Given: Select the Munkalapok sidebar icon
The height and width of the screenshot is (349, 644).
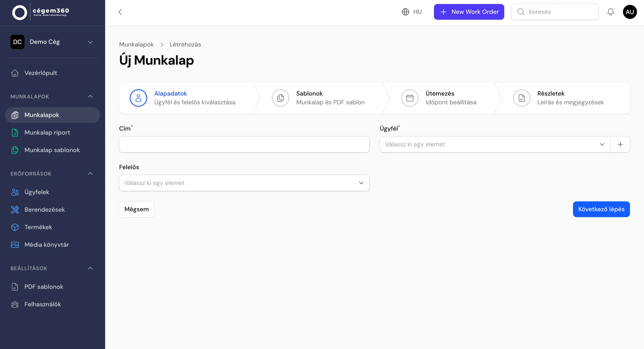Looking at the screenshot, I should [x=15, y=115].
